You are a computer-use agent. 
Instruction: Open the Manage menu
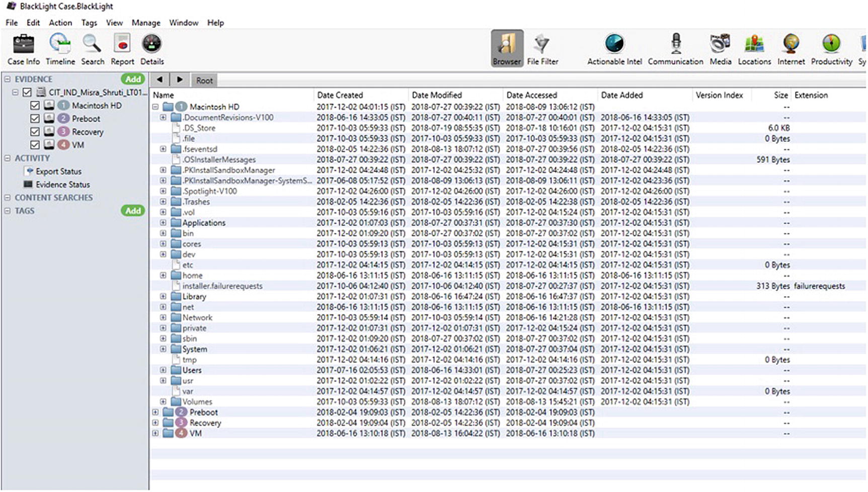tap(146, 23)
